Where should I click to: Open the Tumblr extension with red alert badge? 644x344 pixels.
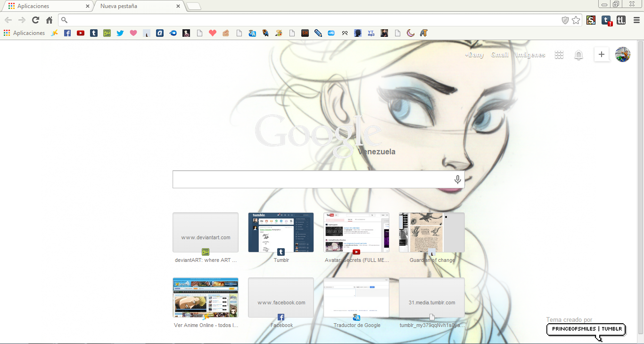[607, 20]
